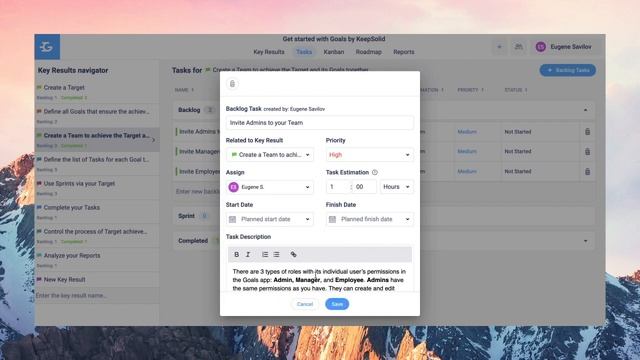Viewport: 640px width, 360px height.
Task: Select Create a Target key result
Action: tap(97, 92)
